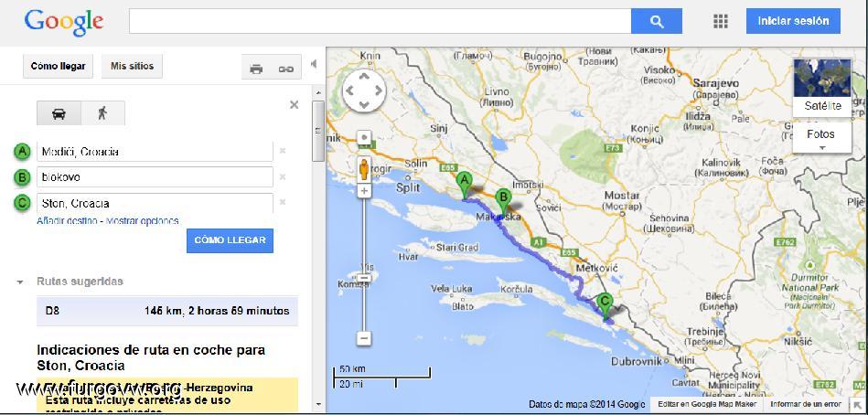Open the Mis sitios tab

(133, 66)
